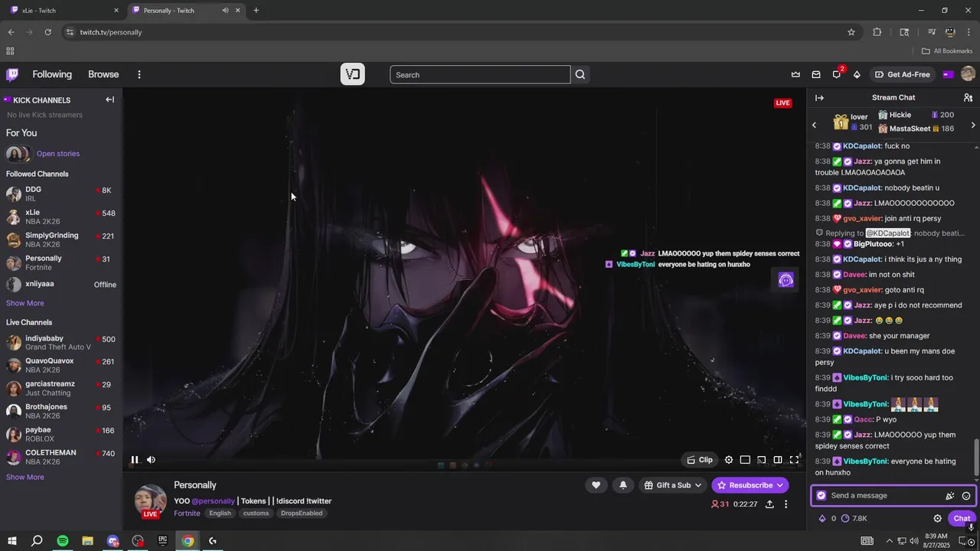Image resolution: width=980 pixels, height=551 pixels.
Task: Bookmark this page with the star
Action: point(851,32)
